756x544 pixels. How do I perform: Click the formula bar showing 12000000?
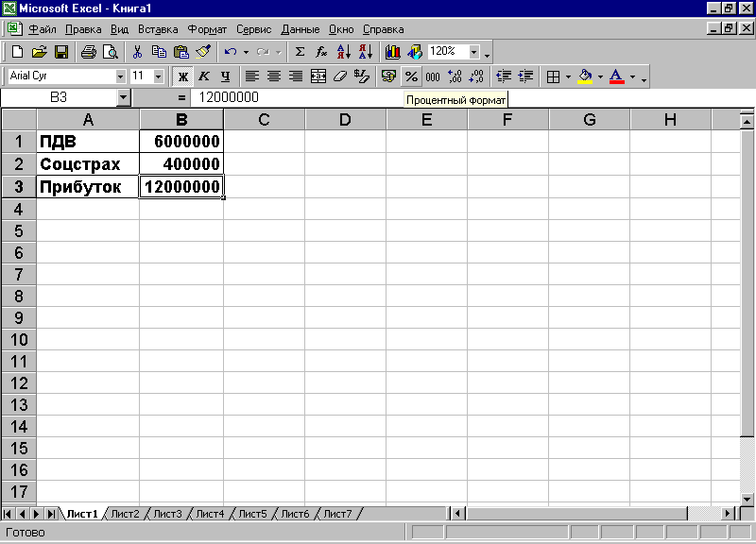472,98
